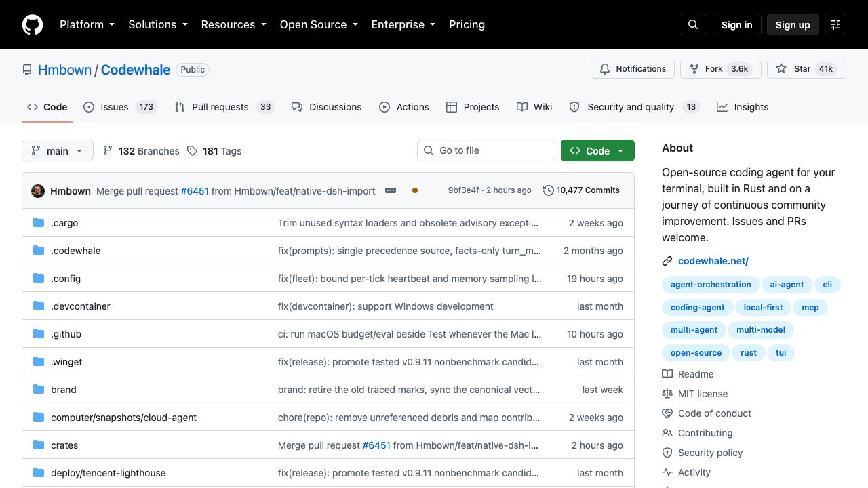Click the pulse icon beside Activity
868x488 pixels.
[x=667, y=472]
